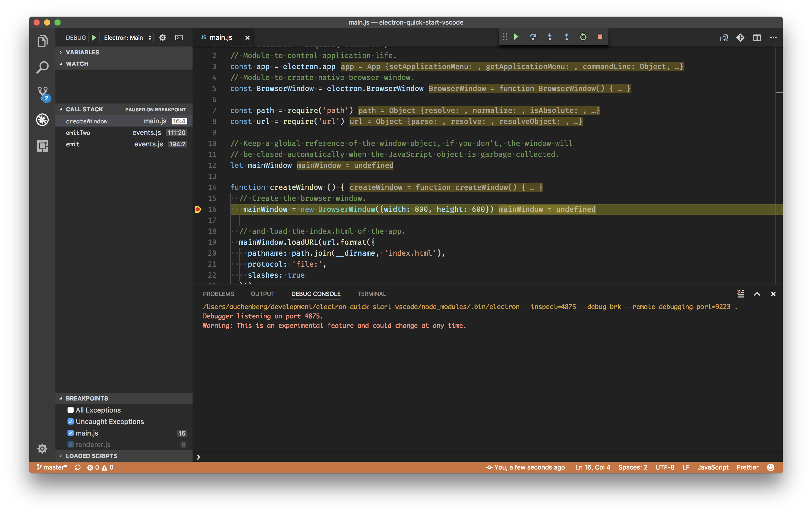This screenshot has width=812, height=515.
Task: Collapse the BREAKPOINTS section
Action: (124, 398)
